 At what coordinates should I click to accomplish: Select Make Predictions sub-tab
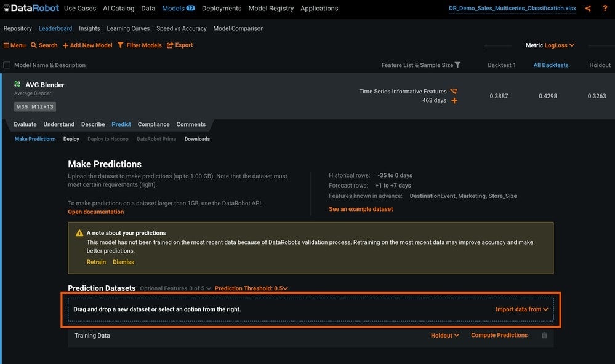(34, 139)
